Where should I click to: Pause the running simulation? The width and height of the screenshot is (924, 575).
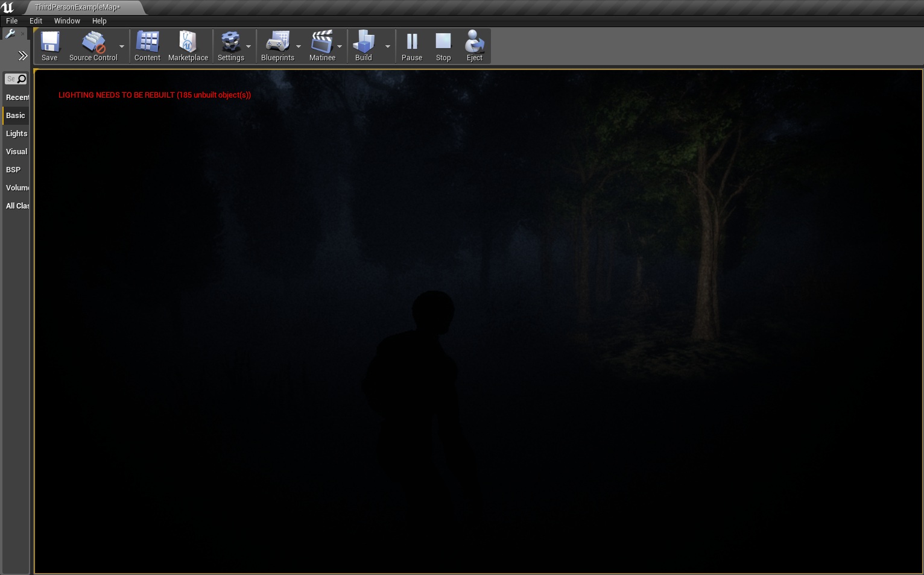point(412,42)
